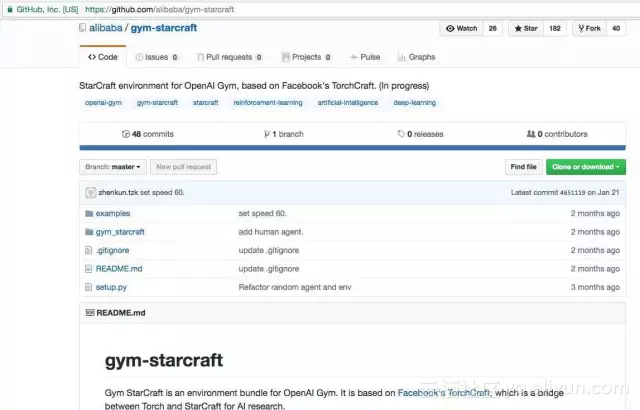
Task: Click the repository book icon beside alibaba
Action: (82, 28)
